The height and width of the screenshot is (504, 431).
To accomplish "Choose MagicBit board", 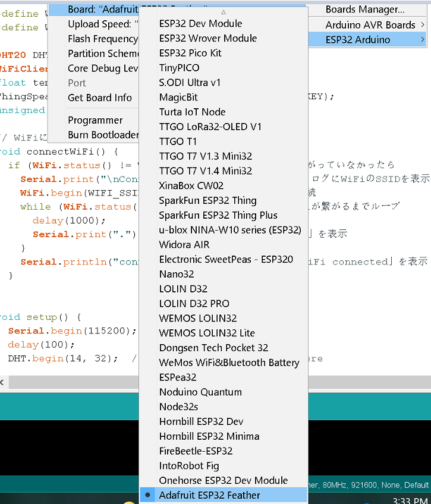I will [x=224, y=97].
